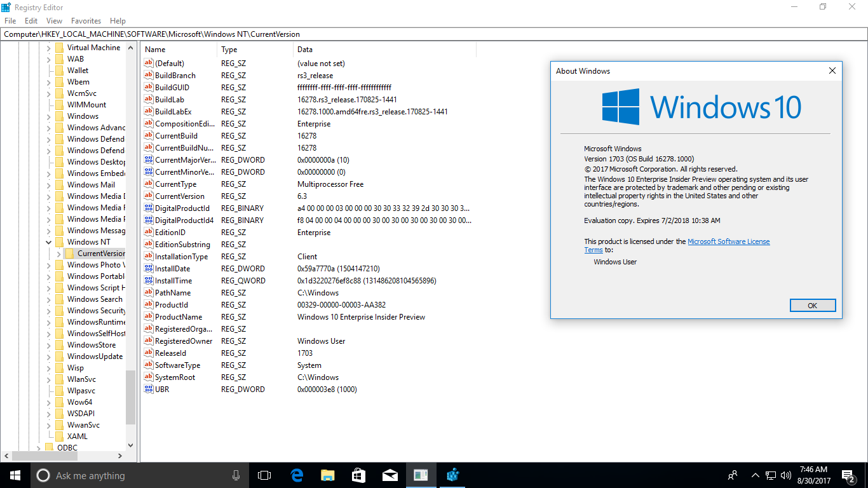Click the Virtual Machine folder icon
The width and height of the screenshot is (868, 488).
coord(59,47)
